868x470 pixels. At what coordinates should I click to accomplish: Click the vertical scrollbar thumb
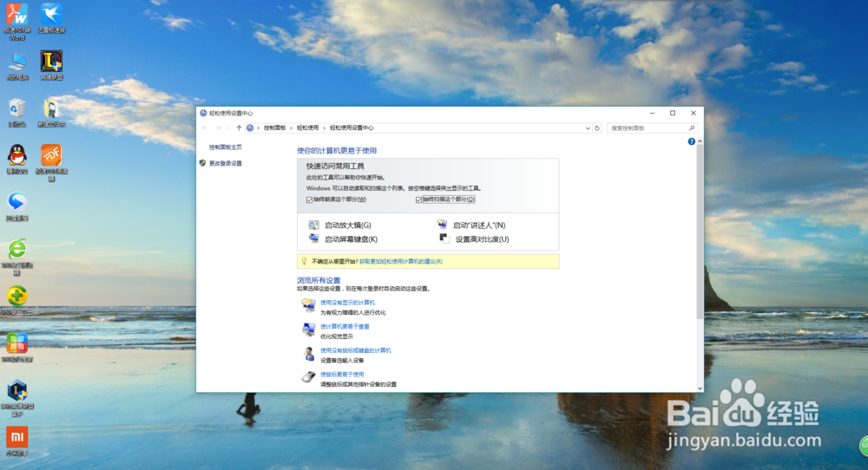700,232
